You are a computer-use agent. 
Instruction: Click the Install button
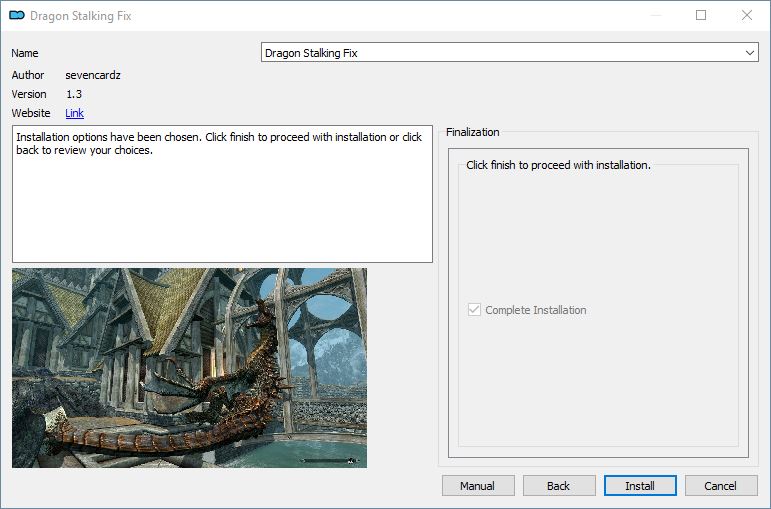(x=640, y=486)
